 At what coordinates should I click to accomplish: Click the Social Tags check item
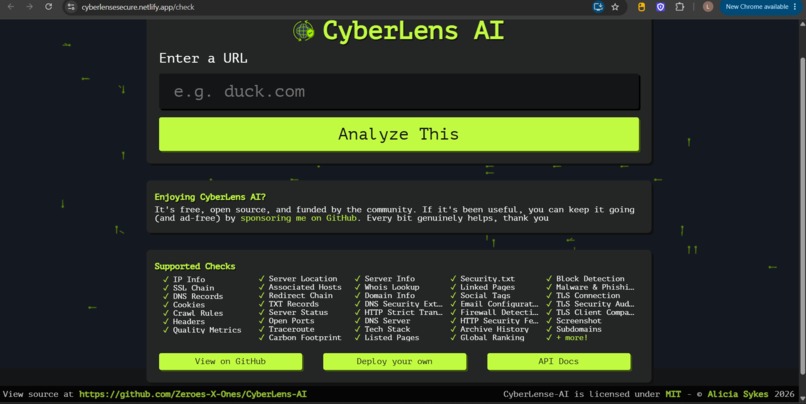pyautogui.click(x=485, y=296)
